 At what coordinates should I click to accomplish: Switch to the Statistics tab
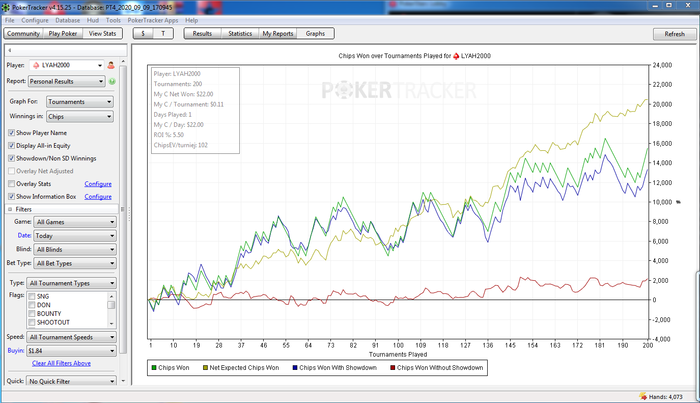point(240,33)
